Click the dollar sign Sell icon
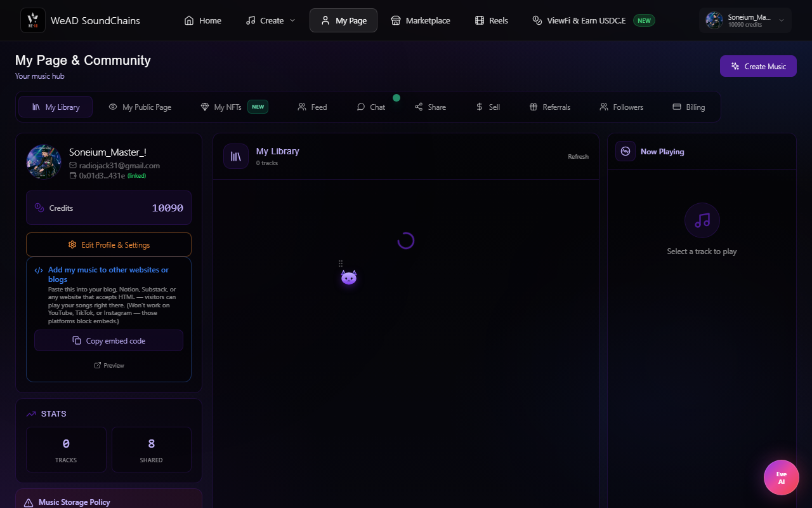The height and width of the screenshot is (508, 812). click(x=480, y=107)
